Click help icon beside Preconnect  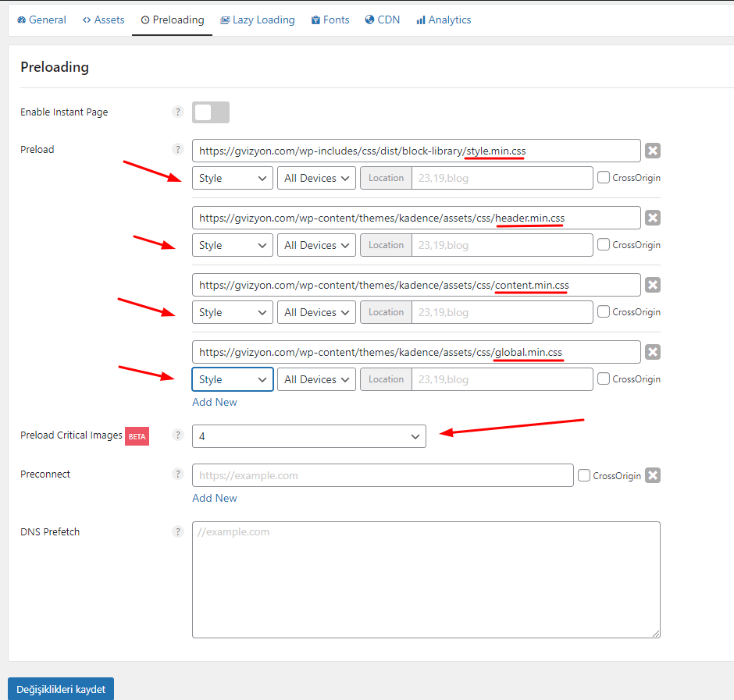point(178,474)
